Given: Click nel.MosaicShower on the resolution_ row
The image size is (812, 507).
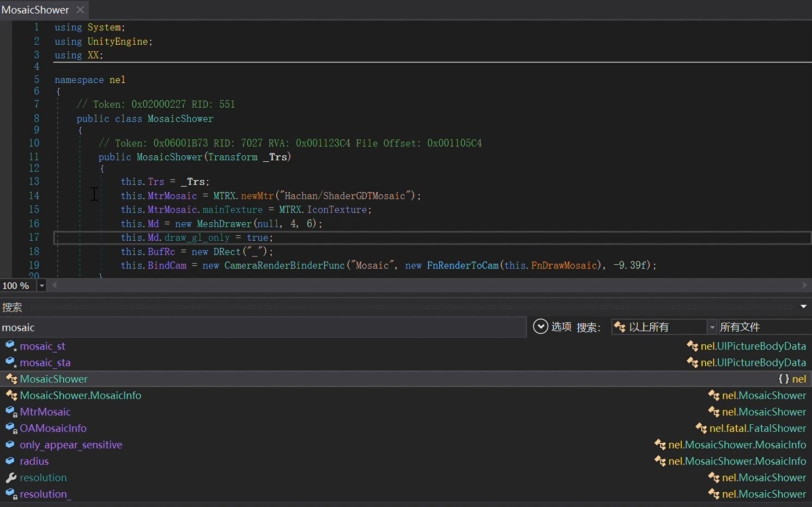Looking at the screenshot, I should coord(764,494).
